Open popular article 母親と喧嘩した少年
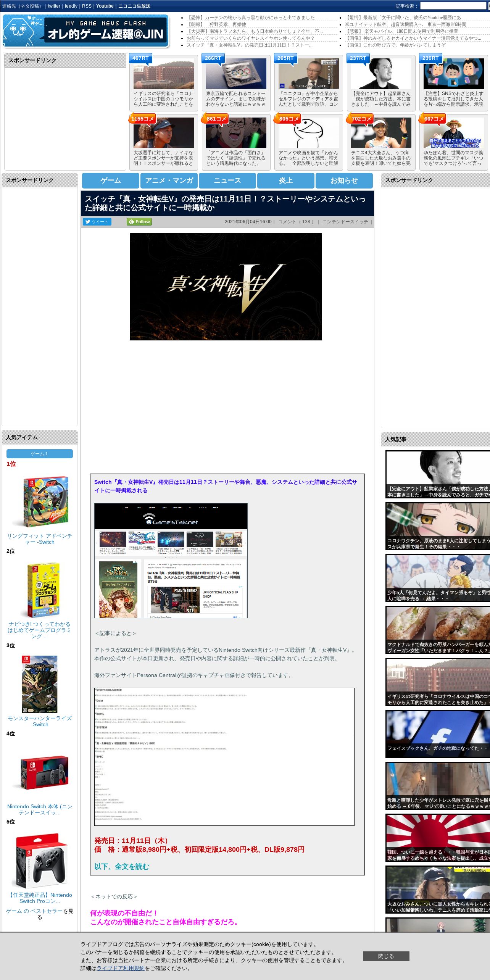 [x=438, y=786]
